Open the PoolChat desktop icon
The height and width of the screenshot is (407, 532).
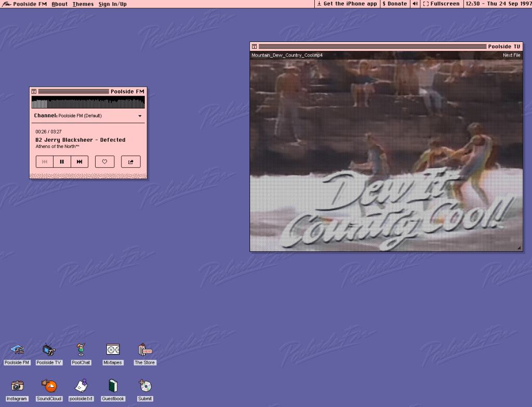(81, 350)
